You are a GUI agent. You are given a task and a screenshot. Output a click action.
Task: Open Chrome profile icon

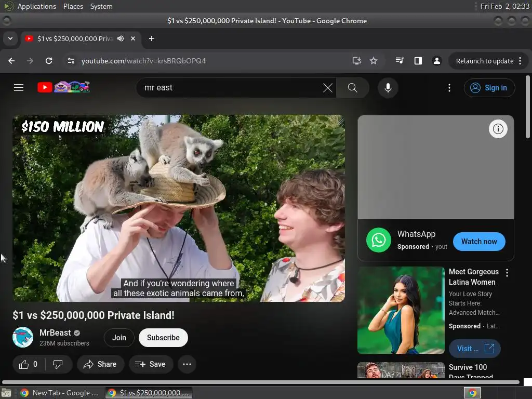(x=436, y=61)
